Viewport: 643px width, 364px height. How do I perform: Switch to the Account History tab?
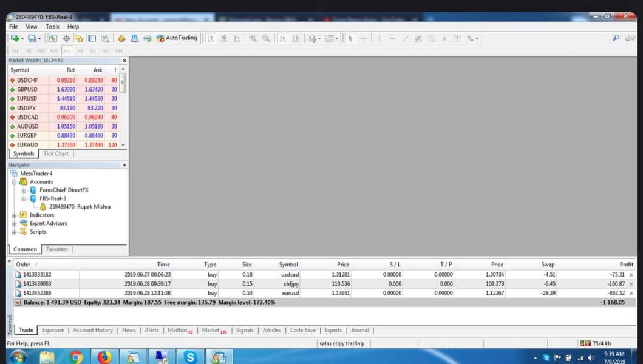[92, 330]
